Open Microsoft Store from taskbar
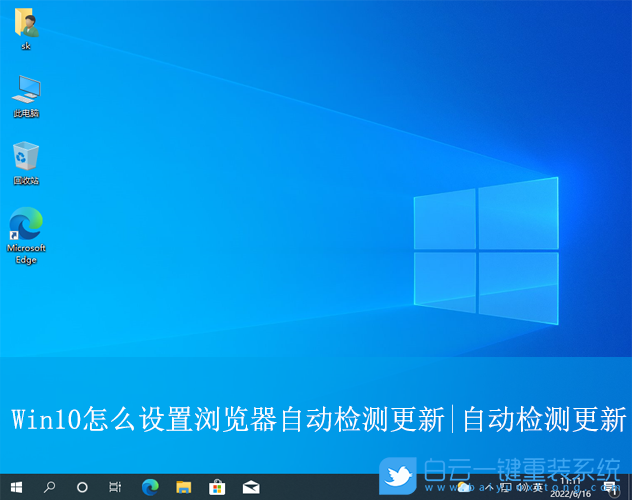Viewport: 632px width, 500px height. click(217, 488)
